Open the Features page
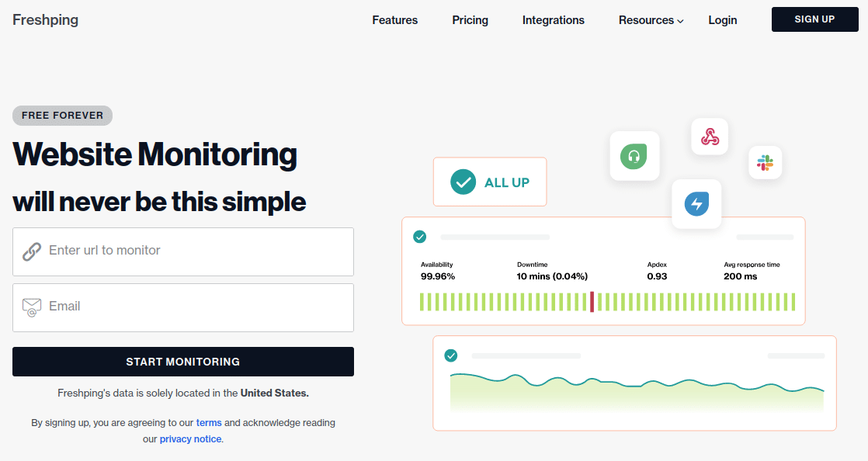The image size is (868, 461). pos(394,20)
